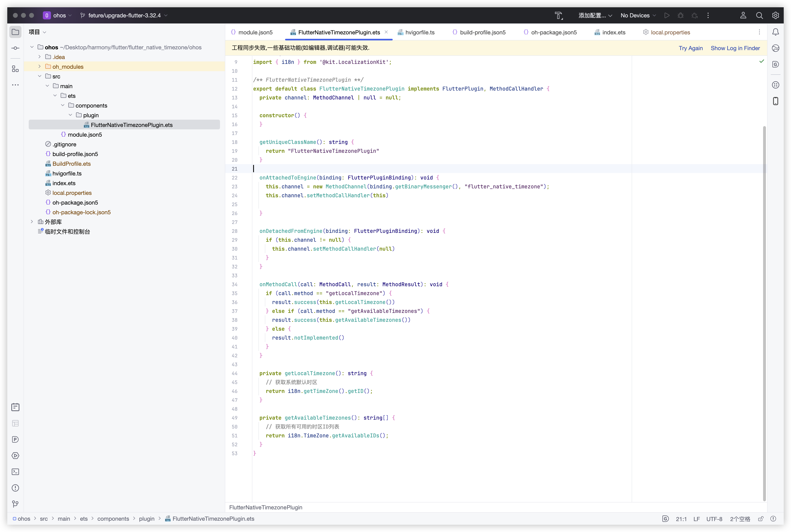Click the Search Everywhere magnifier icon
791x532 pixels.
[759, 16]
